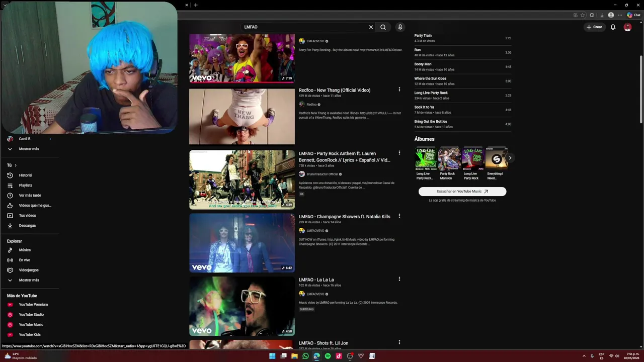644x362 pixels.
Task: Open YouTube Studio link
Action: click(x=30, y=315)
